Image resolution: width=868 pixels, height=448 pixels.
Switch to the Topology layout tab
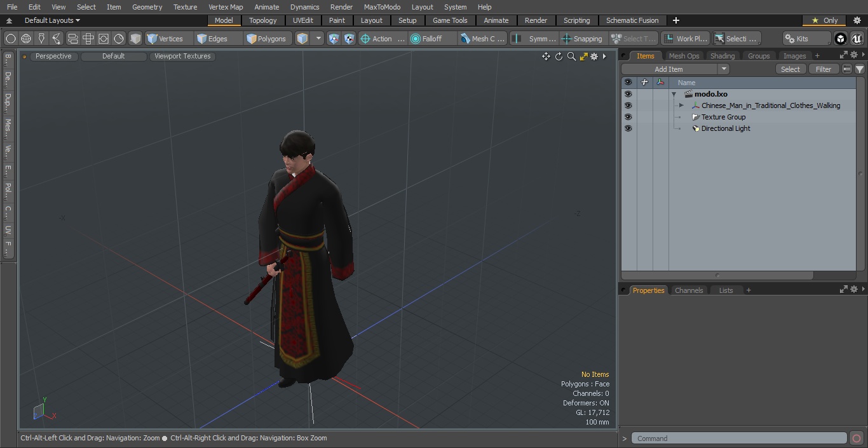(262, 20)
